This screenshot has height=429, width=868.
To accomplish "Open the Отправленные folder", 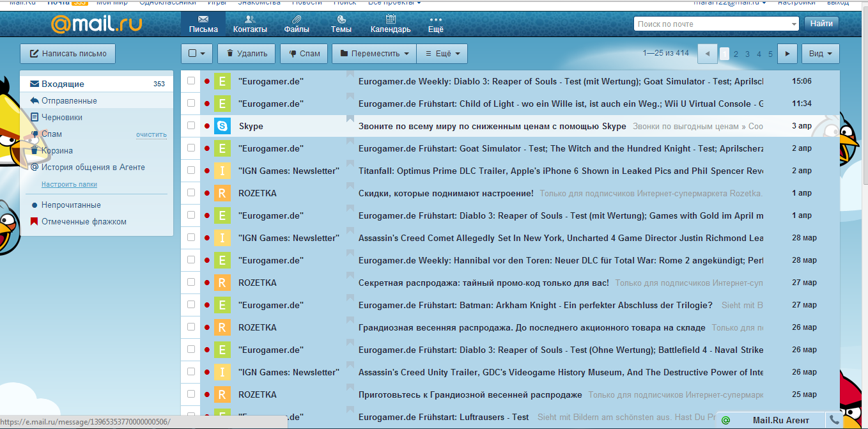I will pos(97,100).
